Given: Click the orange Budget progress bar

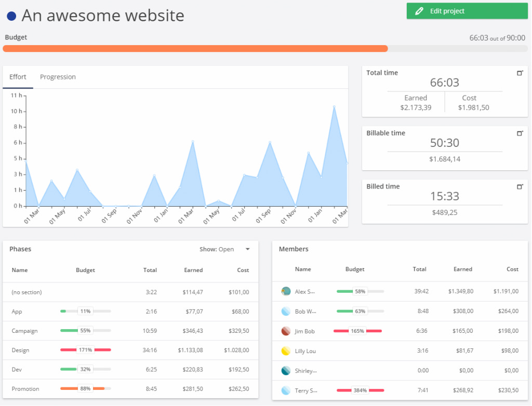Looking at the screenshot, I should point(195,48).
